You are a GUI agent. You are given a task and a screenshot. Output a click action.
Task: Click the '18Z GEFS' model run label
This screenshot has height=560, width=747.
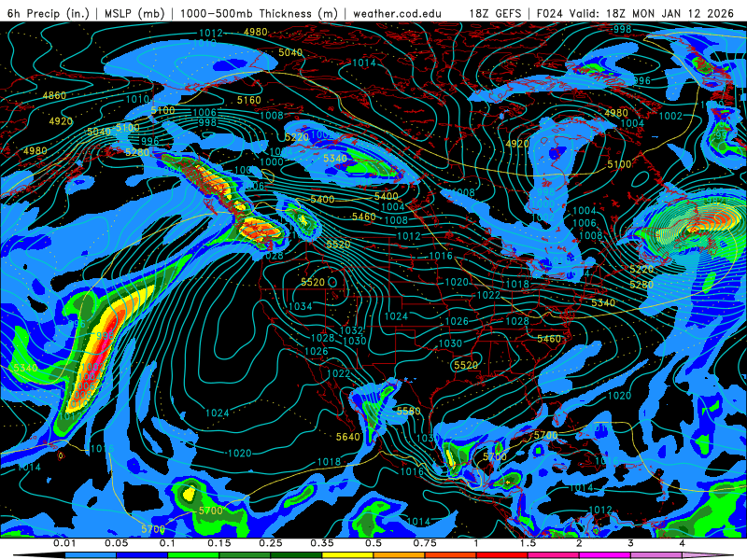coord(495,13)
